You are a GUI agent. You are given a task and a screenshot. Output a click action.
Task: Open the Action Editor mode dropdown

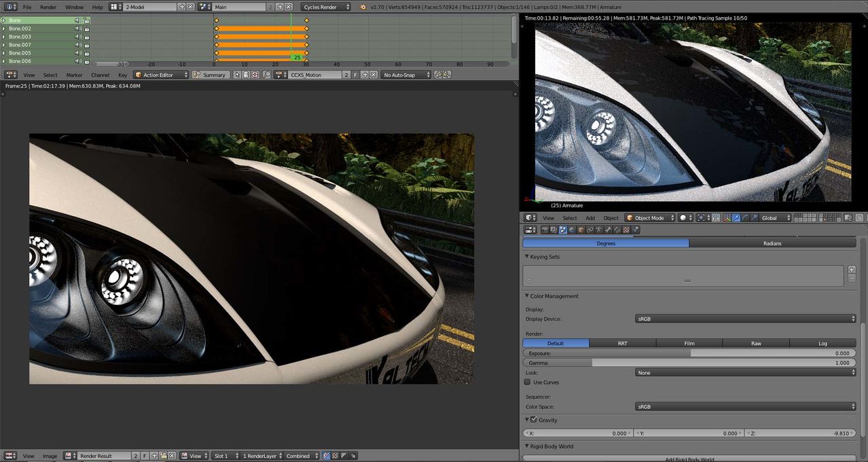pyautogui.click(x=161, y=75)
